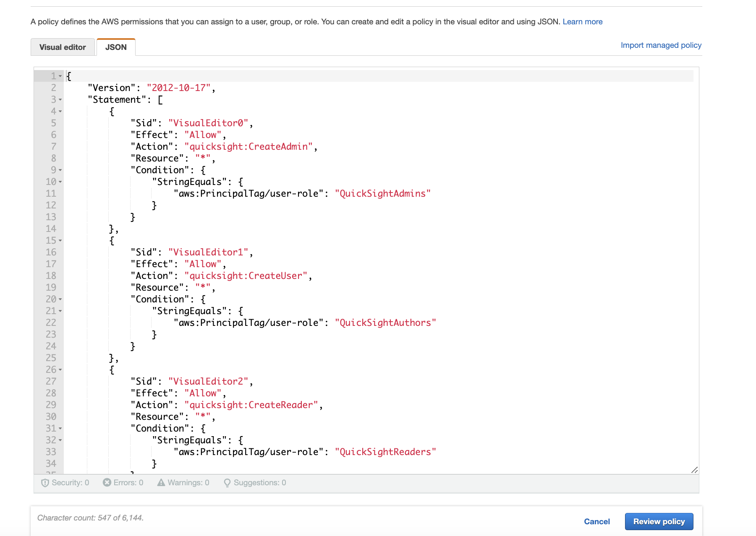Select the JSON tab

point(115,47)
